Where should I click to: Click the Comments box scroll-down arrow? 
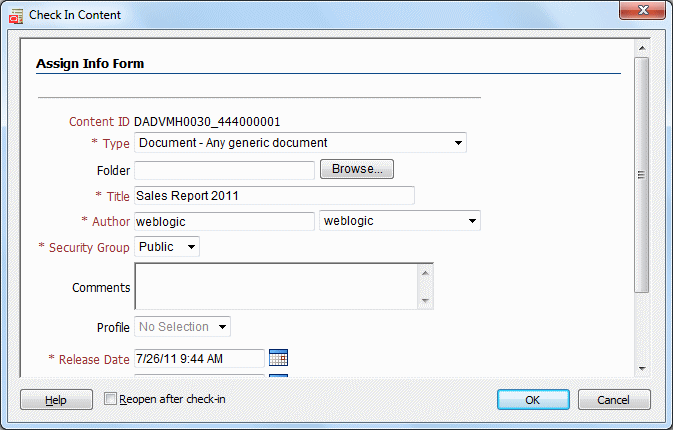pyautogui.click(x=425, y=301)
